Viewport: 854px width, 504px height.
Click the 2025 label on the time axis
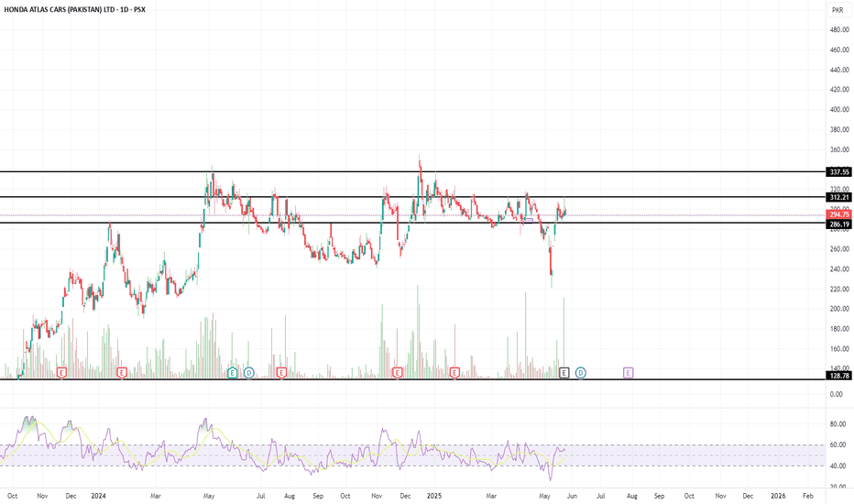click(x=434, y=496)
